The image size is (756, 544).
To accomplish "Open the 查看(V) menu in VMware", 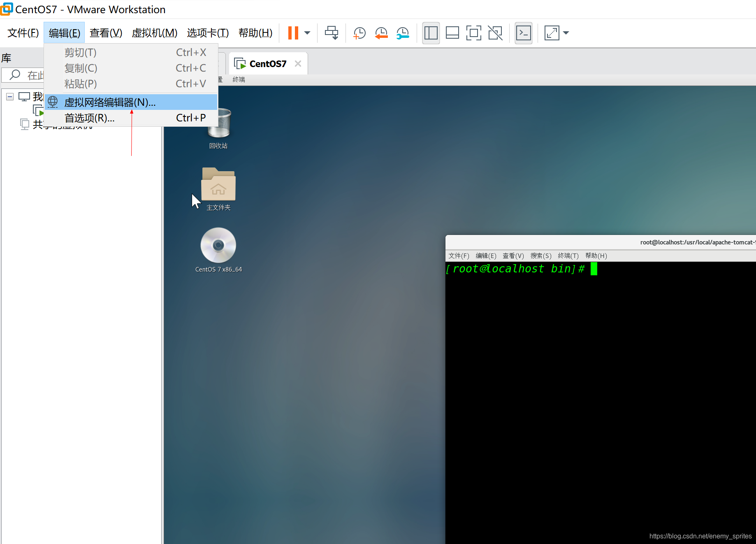I will (106, 33).
